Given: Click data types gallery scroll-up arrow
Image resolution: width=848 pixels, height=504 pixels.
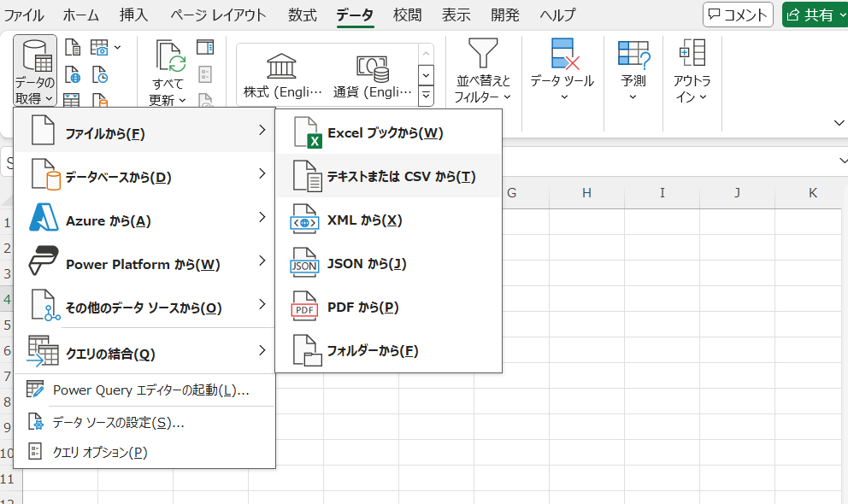Looking at the screenshot, I should [426, 54].
